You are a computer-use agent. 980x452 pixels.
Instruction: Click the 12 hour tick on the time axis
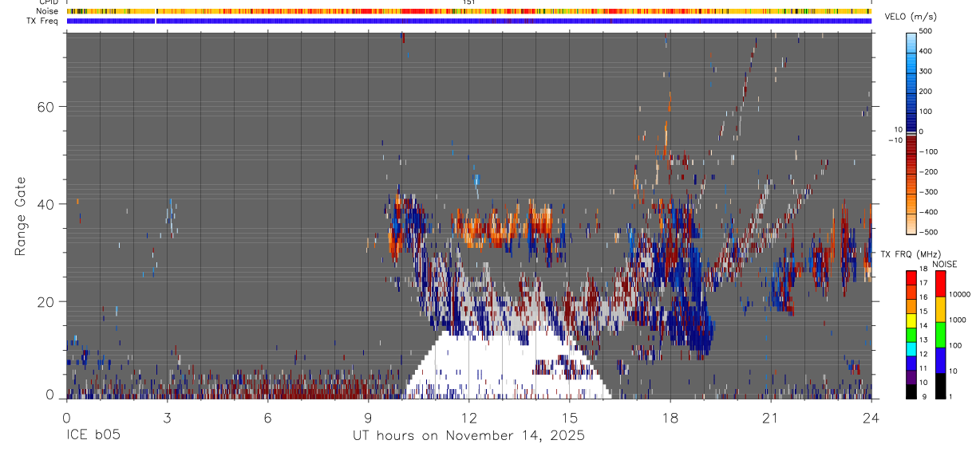[x=469, y=418]
